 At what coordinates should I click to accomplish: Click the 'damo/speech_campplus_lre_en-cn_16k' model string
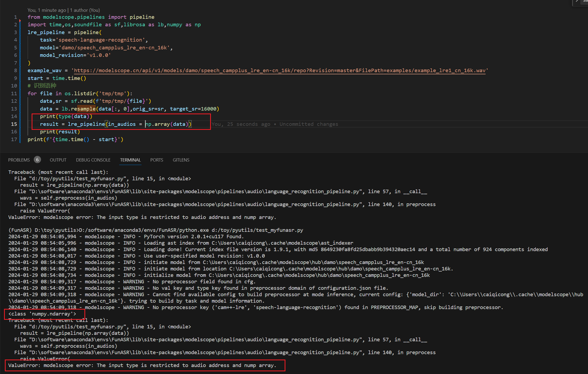click(x=114, y=48)
